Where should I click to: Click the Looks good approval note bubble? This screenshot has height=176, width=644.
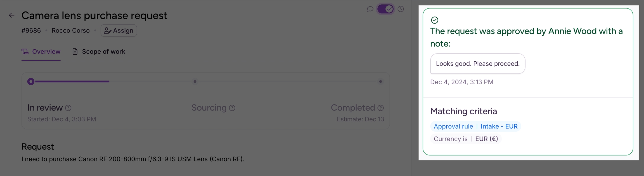point(478,64)
